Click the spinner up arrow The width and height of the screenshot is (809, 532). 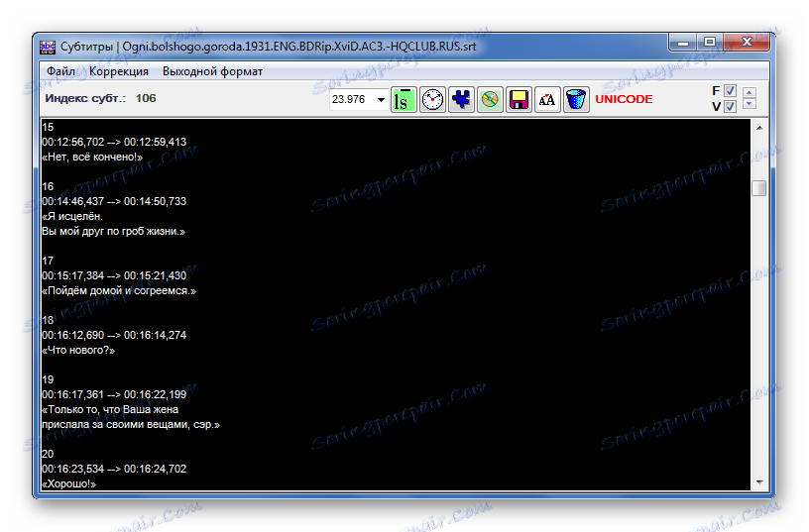[750, 93]
